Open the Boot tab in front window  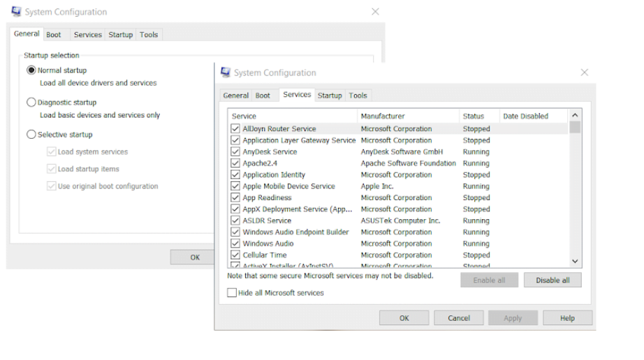coord(263,96)
